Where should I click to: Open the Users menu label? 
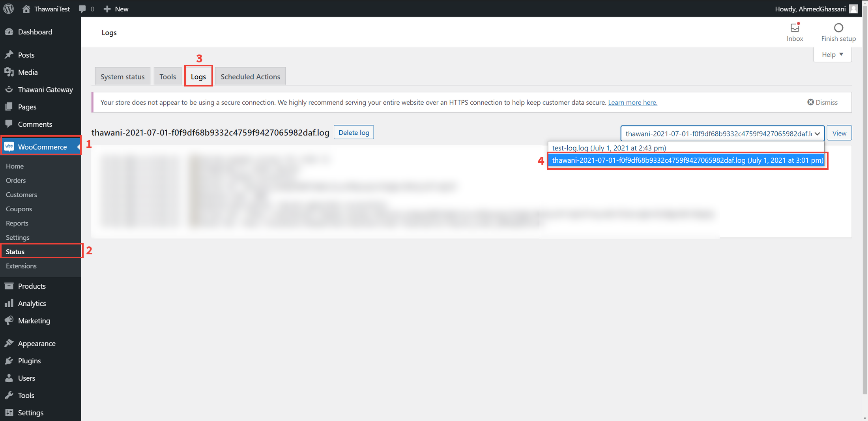coord(26,378)
